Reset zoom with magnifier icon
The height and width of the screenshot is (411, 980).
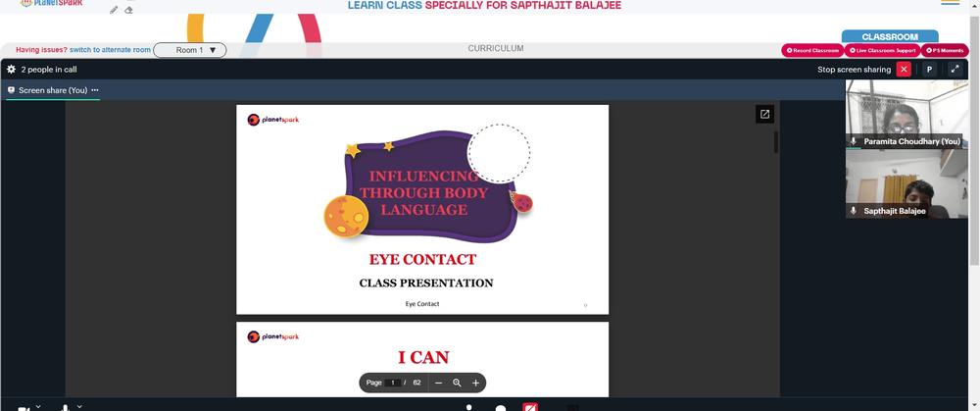pyautogui.click(x=457, y=383)
